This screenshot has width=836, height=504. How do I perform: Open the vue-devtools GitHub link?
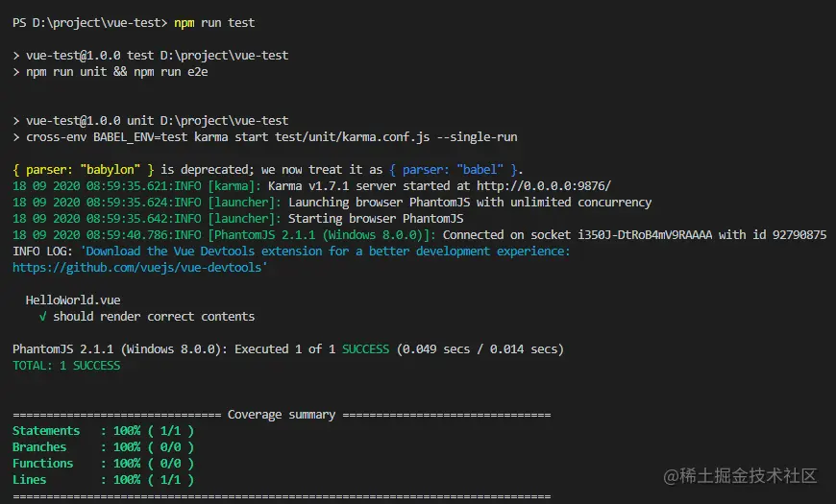pyautogui.click(x=139, y=268)
